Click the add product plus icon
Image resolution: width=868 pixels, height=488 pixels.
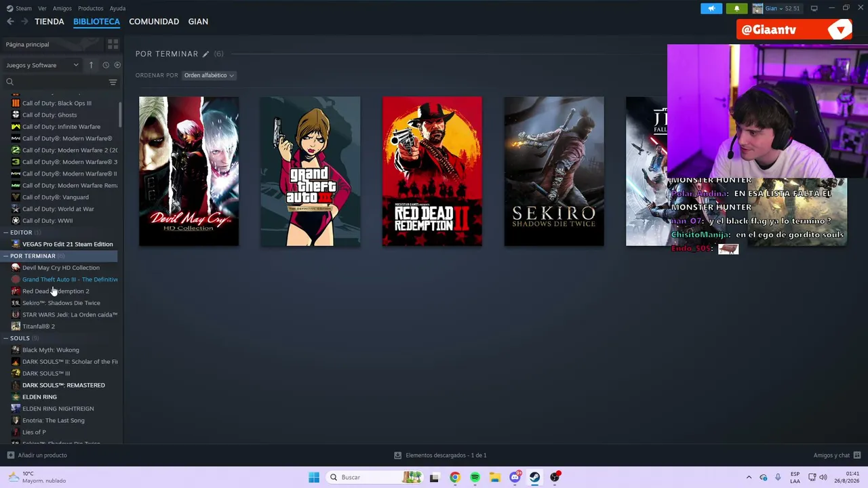point(10,455)
